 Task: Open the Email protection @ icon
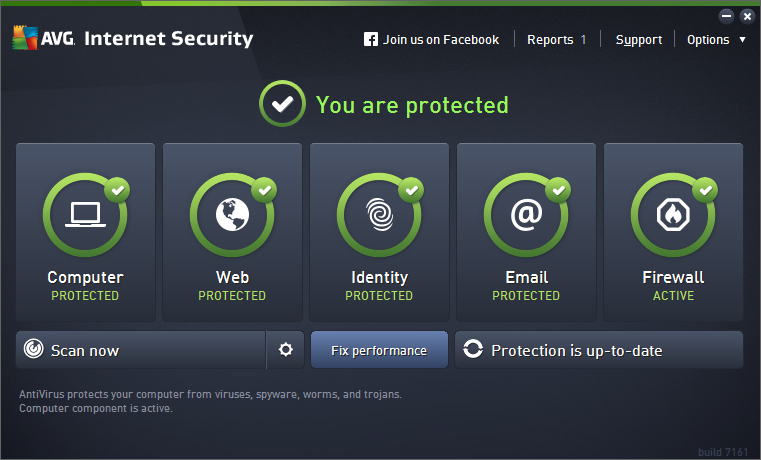[x=526, y=214]
